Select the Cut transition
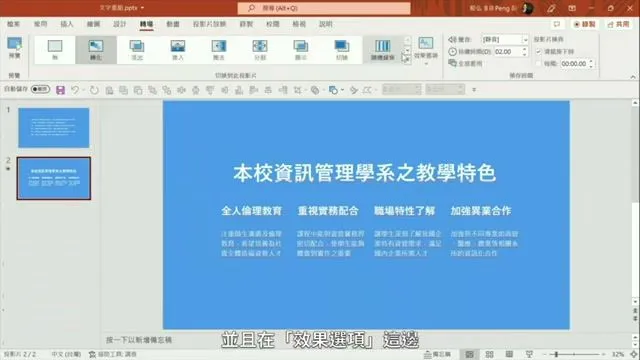This screenshot has width=640, height=360. 342,50
